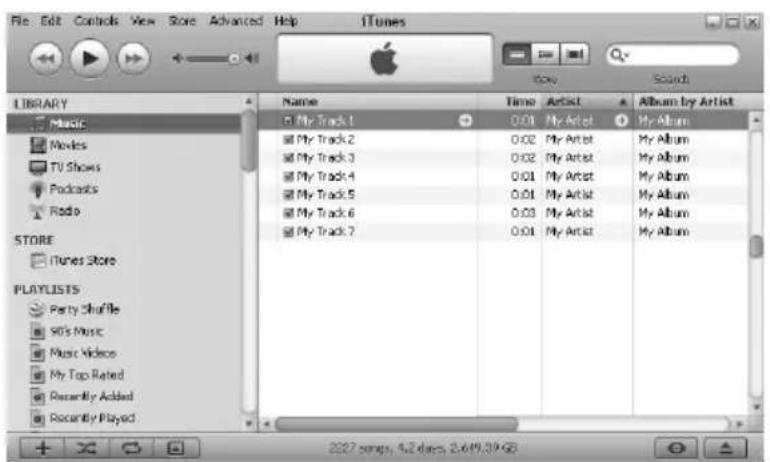Viewport: 770px width, 462px height.
Task: Click the previous track rewind button
Action: coord(46,59)
